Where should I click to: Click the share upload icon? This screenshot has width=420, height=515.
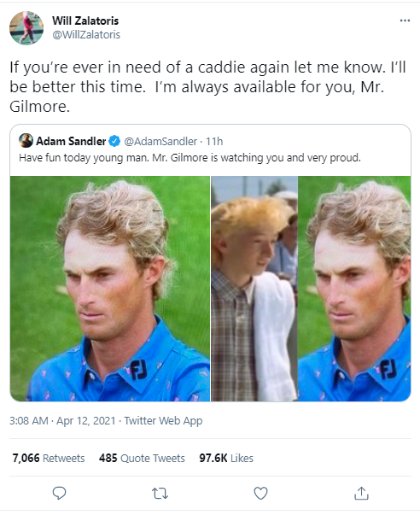point(361,493)
